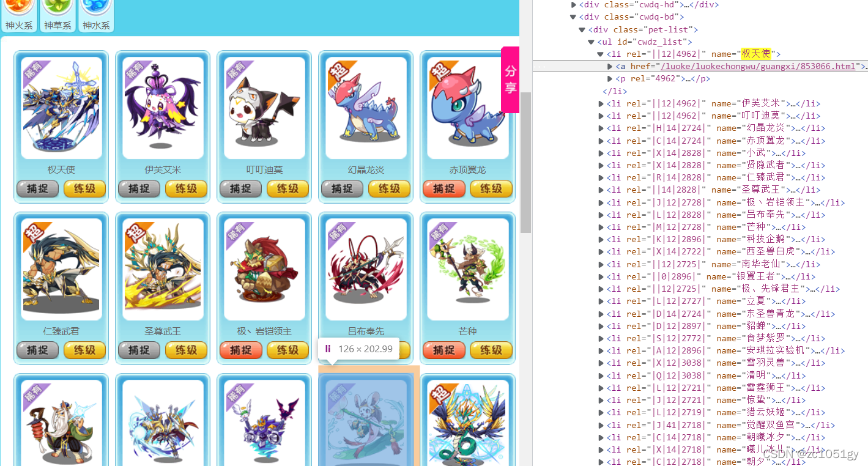Viewport: 868px width, 466px height.
Task: Open the 极、岩铠领主 pet image
Action: tap(264, 269)
